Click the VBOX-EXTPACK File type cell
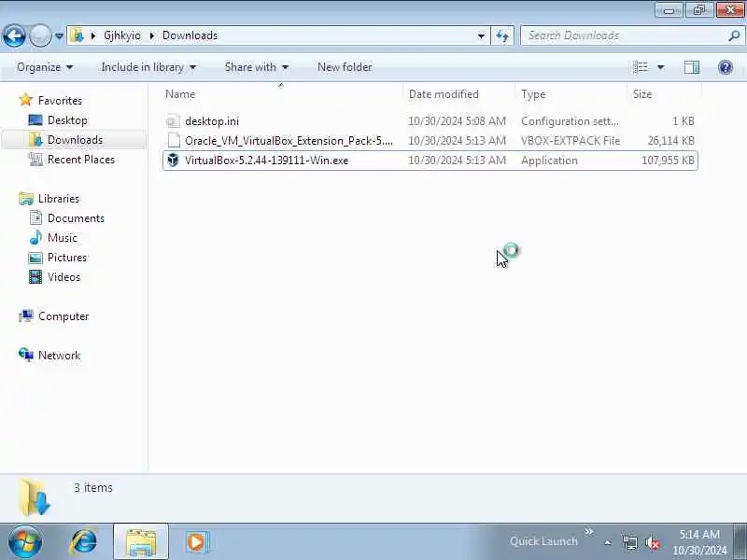Image resolution: width=747 pixels, height=560 pixels. [x=571, y=141]
